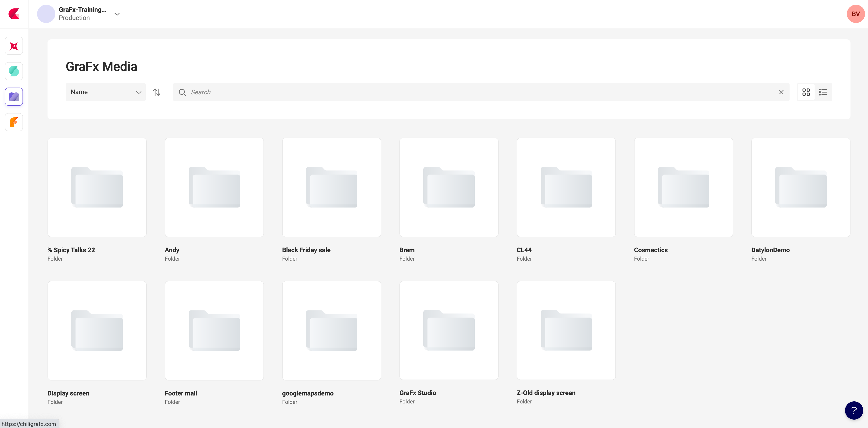Click the 'Bram' folder name
Viewport: 868px width, 428px height.
pos(407,250)
